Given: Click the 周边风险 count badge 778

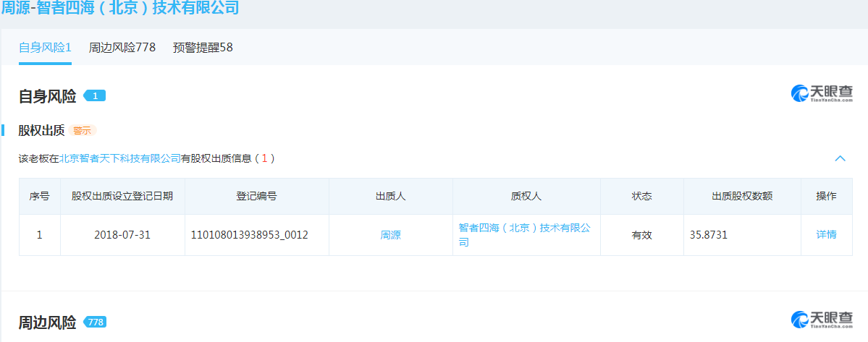Looking at the screenshot, I should click(x=95, y=322).
